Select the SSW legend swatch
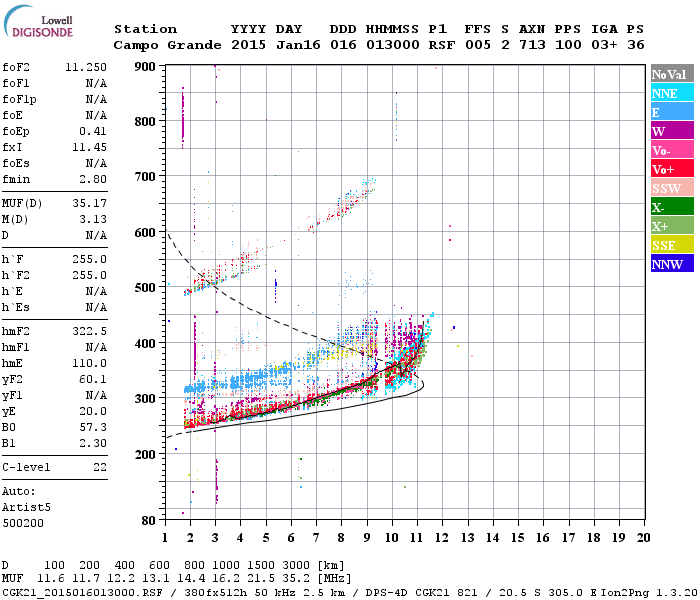The width and height of the screenshot is (700, 600). [x=672, y=188]
